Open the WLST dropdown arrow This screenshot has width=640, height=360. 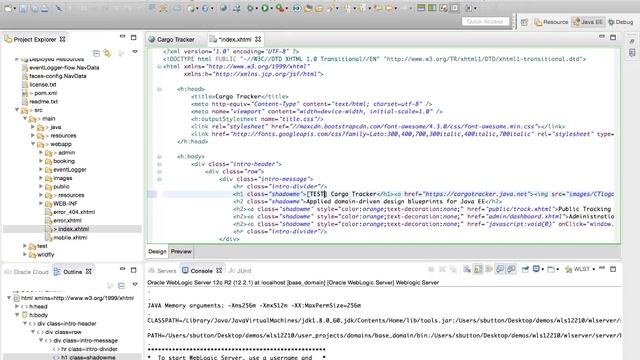click(593, 269)
